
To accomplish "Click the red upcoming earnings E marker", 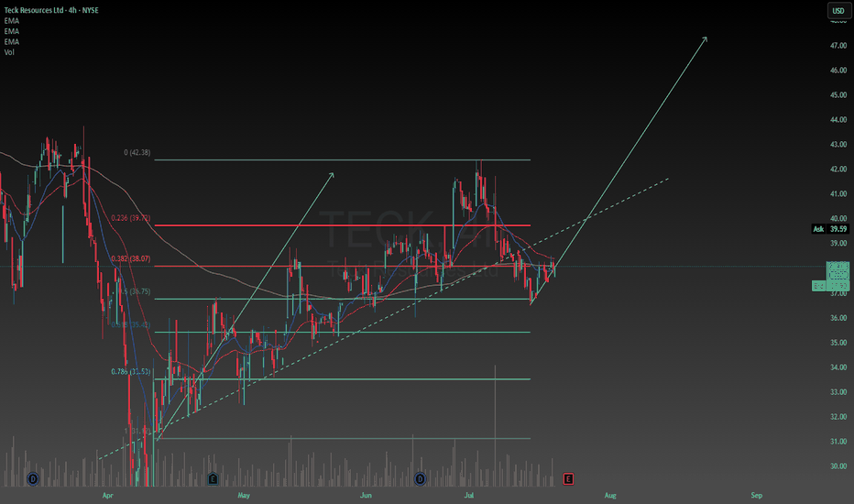I will click(x=568, y=479).
